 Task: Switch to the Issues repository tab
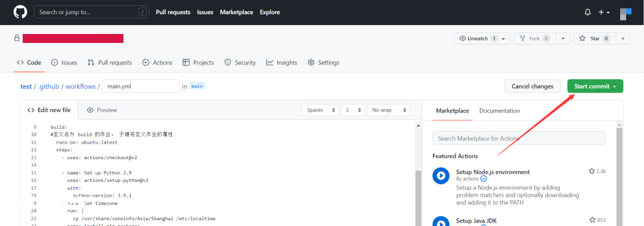coord(64,63)
